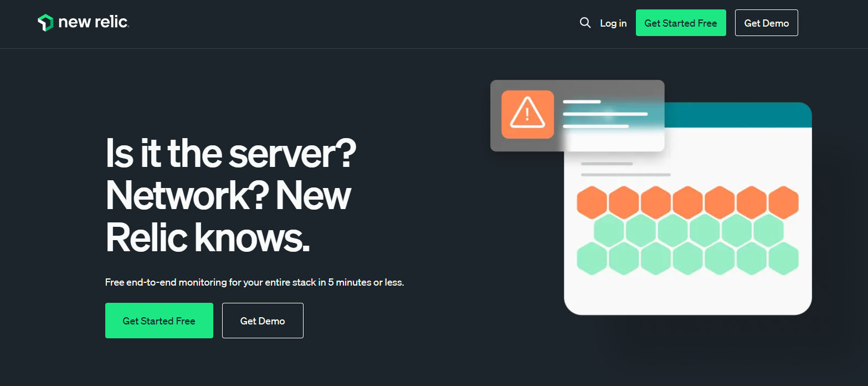This screenshot has width=868, height=386.
Task: Select the Get Demo button below the headline
Action: pos(263,321)
